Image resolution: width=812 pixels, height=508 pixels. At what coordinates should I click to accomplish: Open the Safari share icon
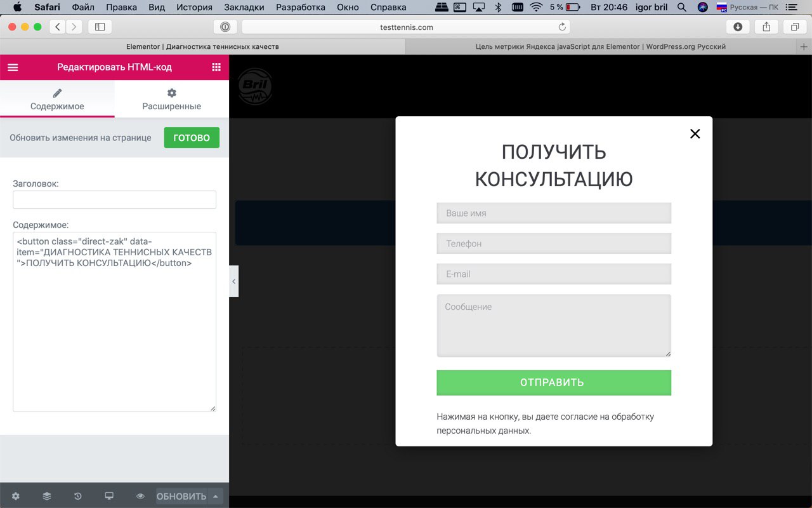pyautogui.click(x=766, y=27)
